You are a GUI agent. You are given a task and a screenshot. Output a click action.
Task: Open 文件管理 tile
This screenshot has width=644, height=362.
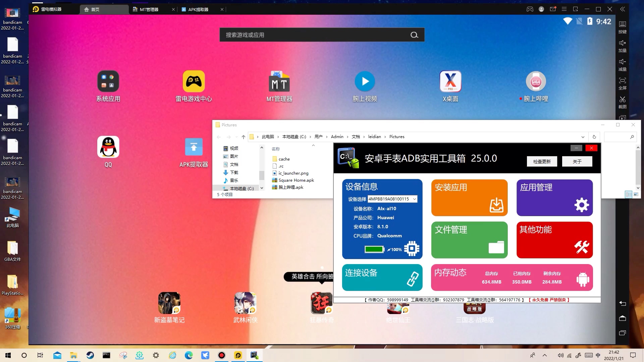click(469, 240)
